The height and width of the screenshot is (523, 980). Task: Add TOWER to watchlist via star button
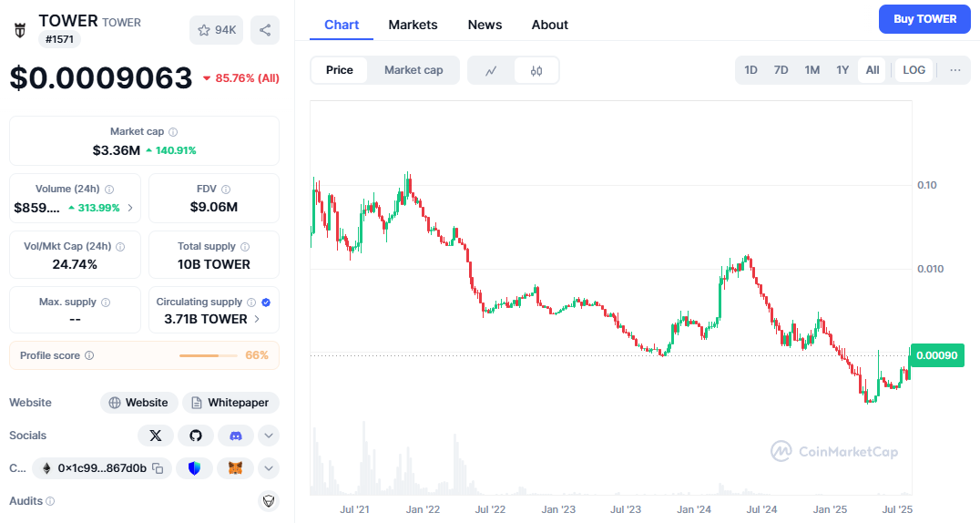point(215,30)
